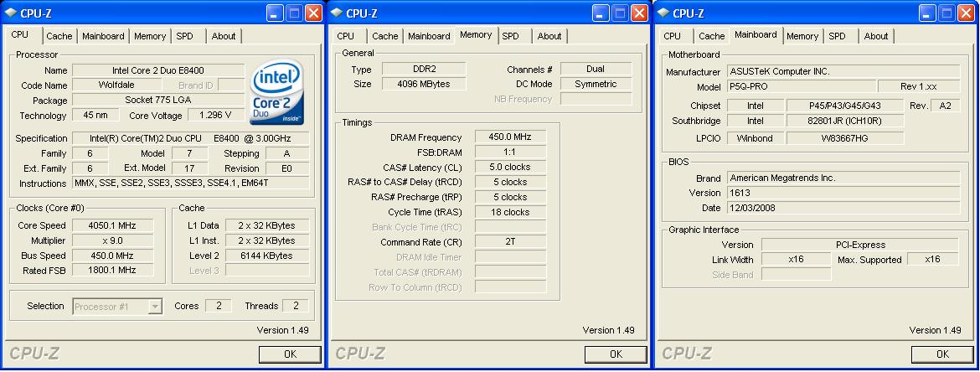
Task: Click CPU-Z title bar icon in middle window
Action: pyautogui.click(x=336, y=13)
